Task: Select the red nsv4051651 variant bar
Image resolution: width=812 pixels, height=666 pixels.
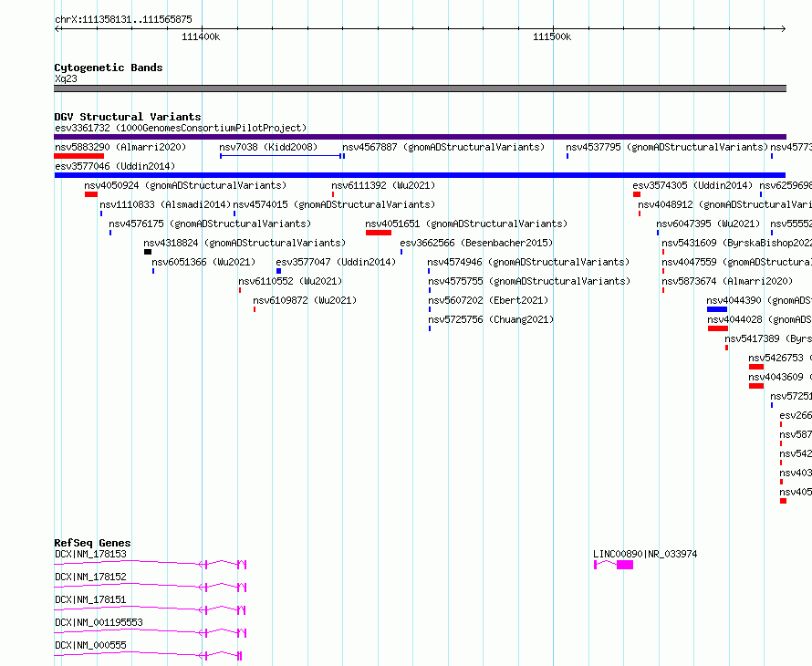Action: [x=379, y=233]
